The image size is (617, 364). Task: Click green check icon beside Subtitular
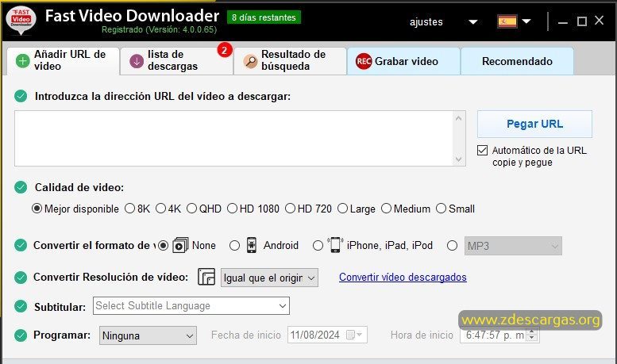point(21,306)
